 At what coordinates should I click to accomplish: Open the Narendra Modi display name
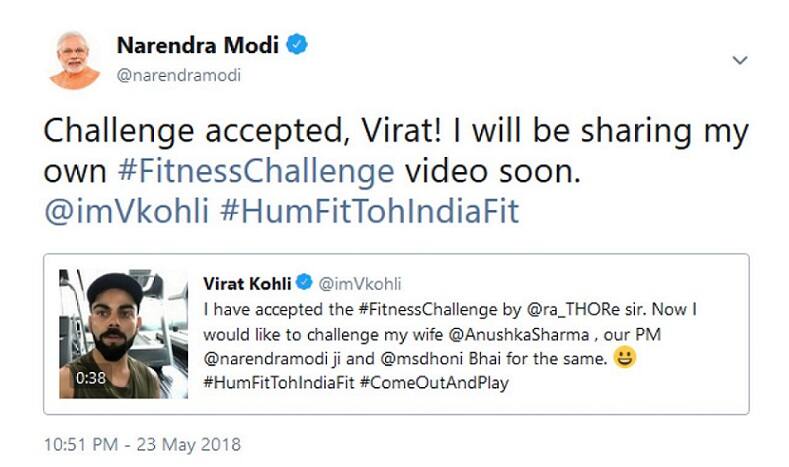click(199, 45)
